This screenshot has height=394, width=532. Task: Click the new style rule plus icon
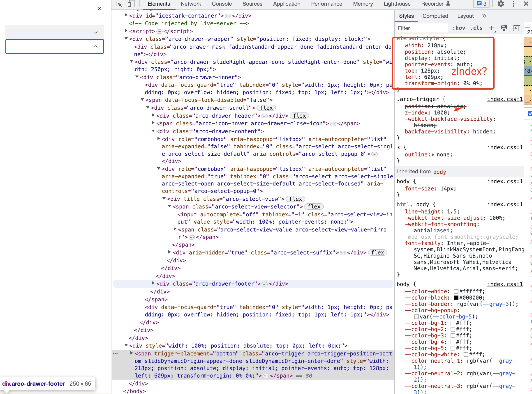click(x=491, y=28)
